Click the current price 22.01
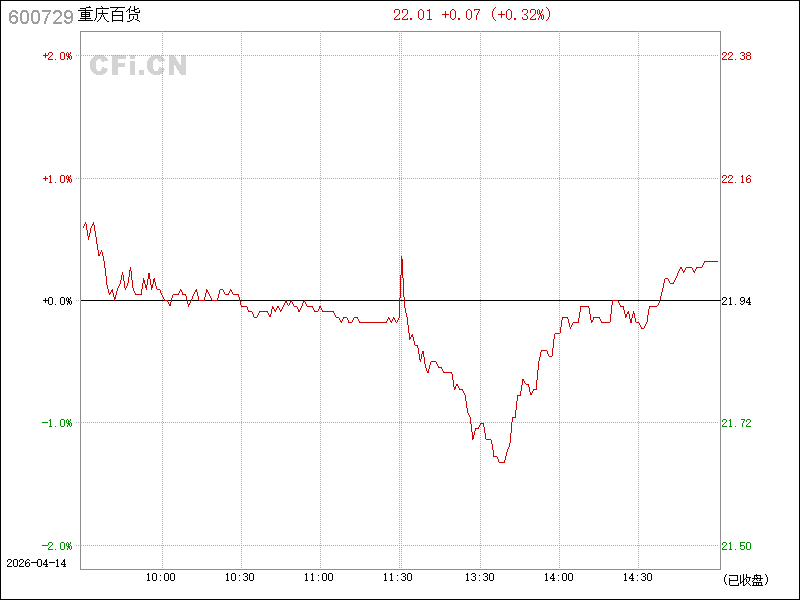The image size is (800, 600). (x=412, y=15)
